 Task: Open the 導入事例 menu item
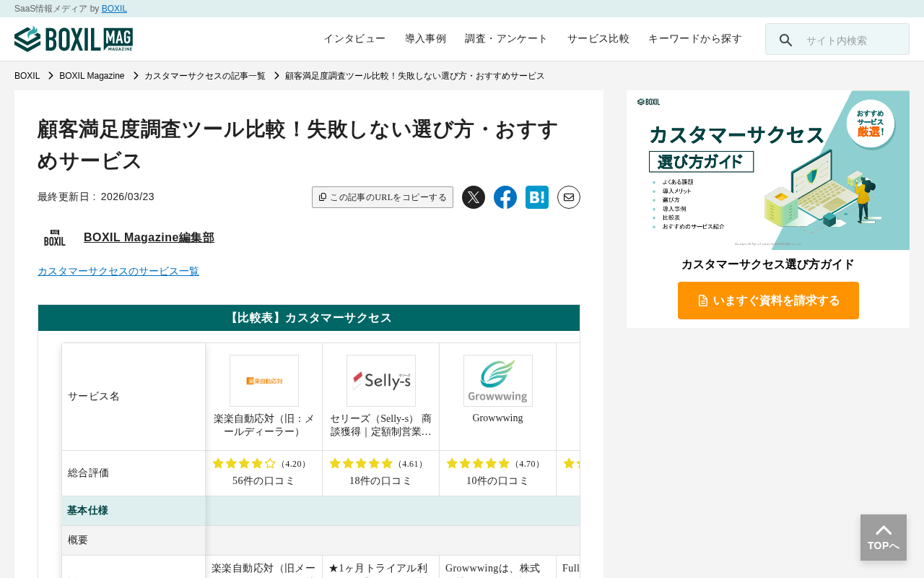(x=425, y=39)
